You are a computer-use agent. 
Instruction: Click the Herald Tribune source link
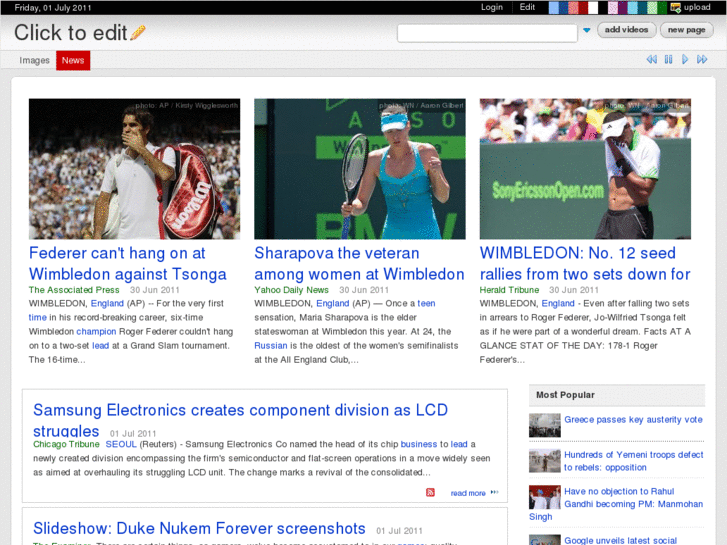coord(509,290)
